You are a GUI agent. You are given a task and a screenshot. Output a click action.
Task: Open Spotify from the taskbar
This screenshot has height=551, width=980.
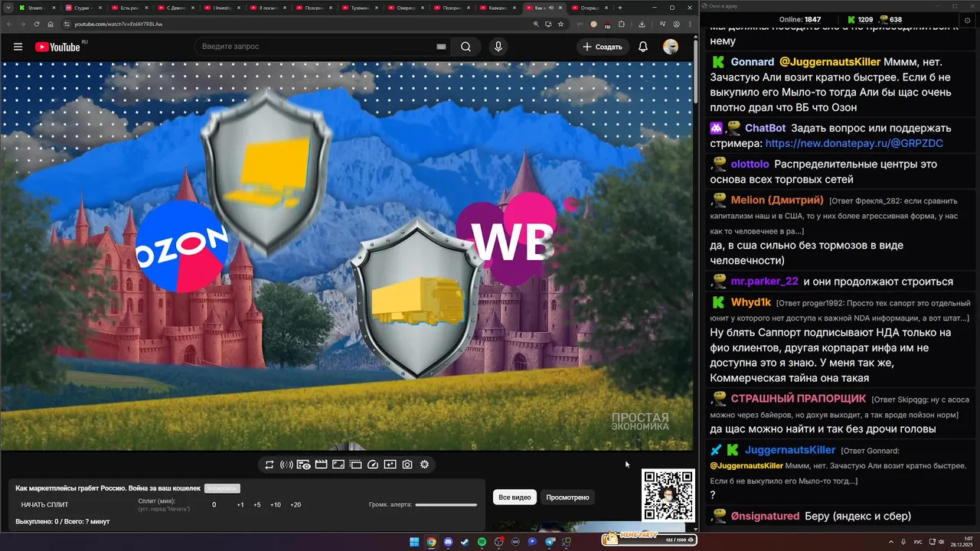coord(482,542)
